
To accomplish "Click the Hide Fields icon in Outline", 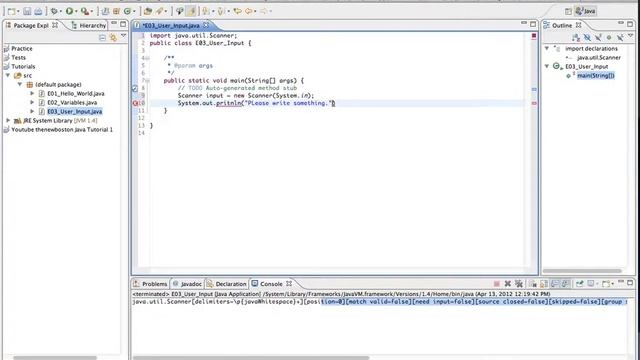I will (x=587, y=38).
